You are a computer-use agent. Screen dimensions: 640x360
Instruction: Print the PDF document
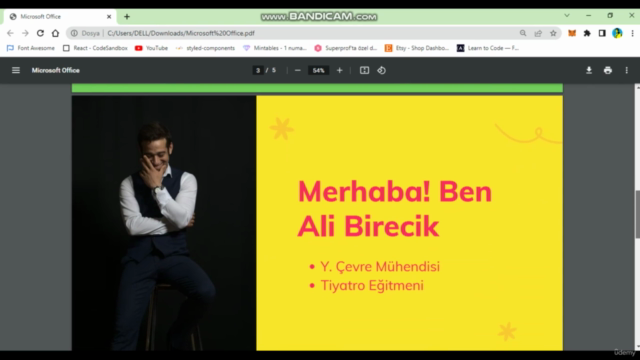pyautogui.click(x=608, y=70)
